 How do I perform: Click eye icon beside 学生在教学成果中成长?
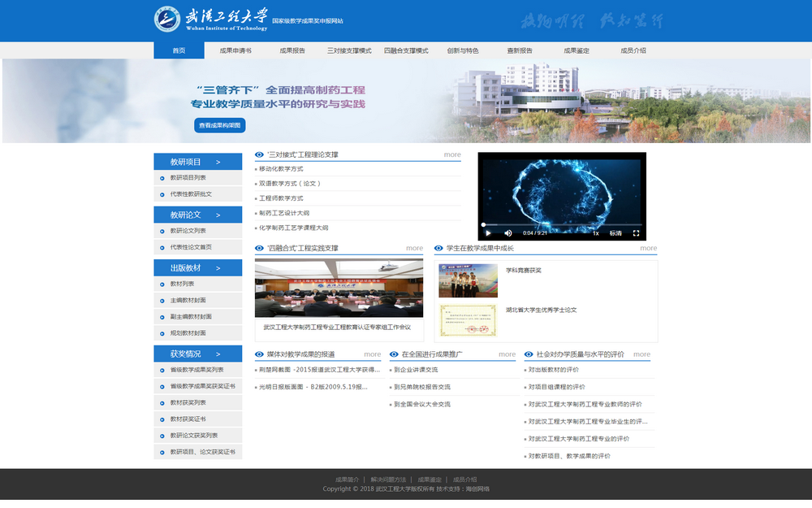438,248
